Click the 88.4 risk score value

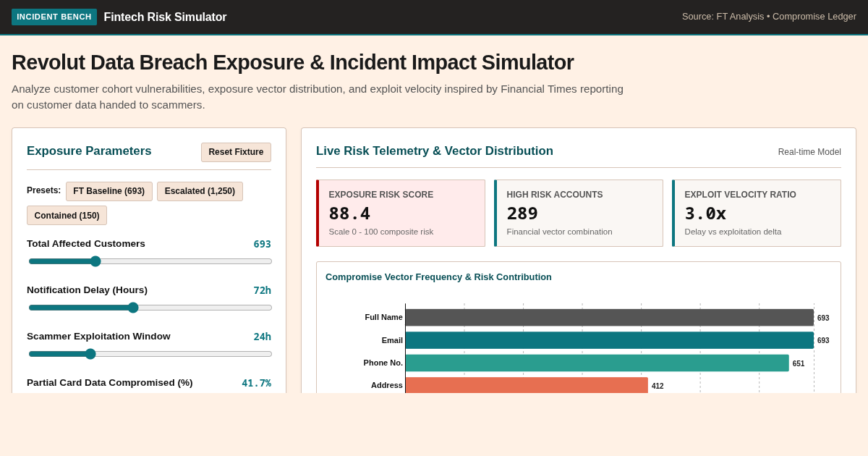(x=349, y=214)
